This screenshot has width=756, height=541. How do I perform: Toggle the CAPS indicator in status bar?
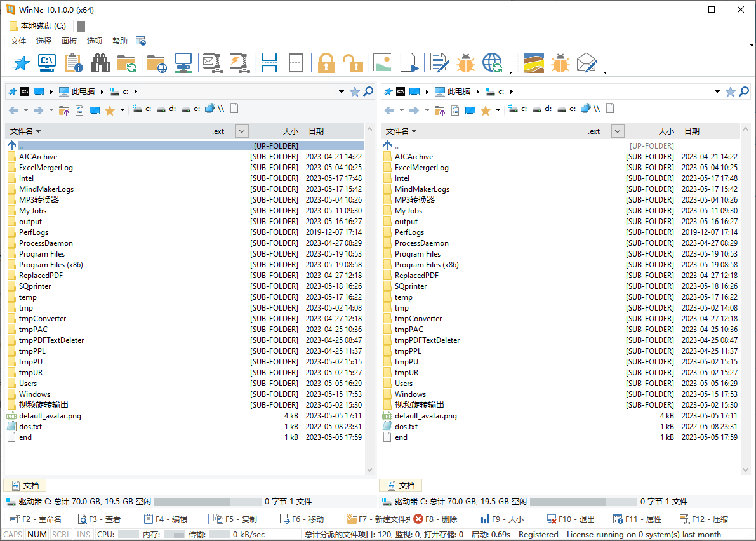13,534
